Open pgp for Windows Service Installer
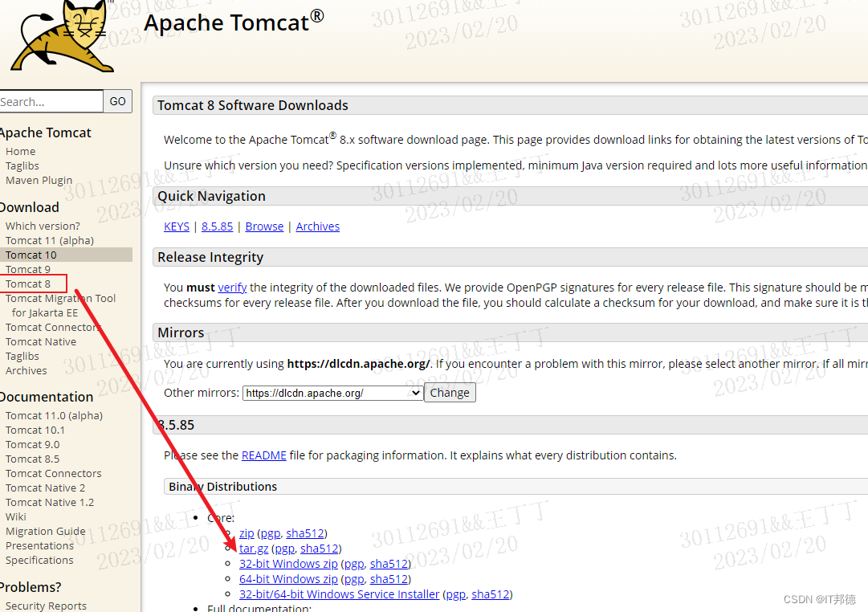868x612 pixels. 456,594
